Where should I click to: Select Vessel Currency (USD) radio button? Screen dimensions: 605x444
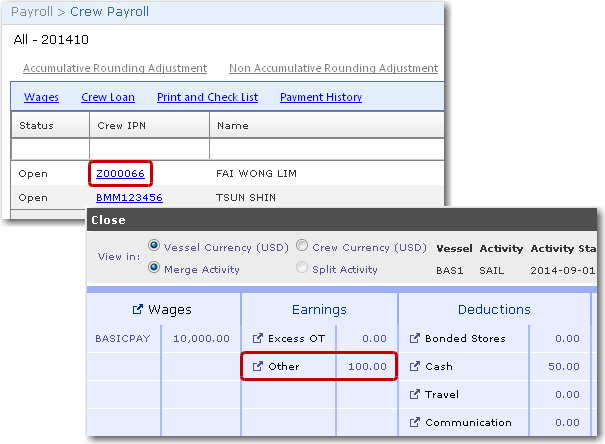tap(154, 247)
